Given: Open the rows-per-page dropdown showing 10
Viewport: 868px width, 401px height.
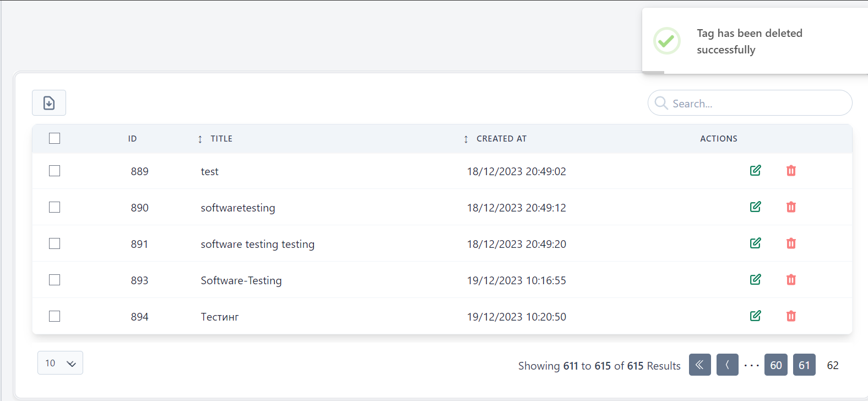Looking at the screenshot, I should pyautogui.click(x=60, y=363).
